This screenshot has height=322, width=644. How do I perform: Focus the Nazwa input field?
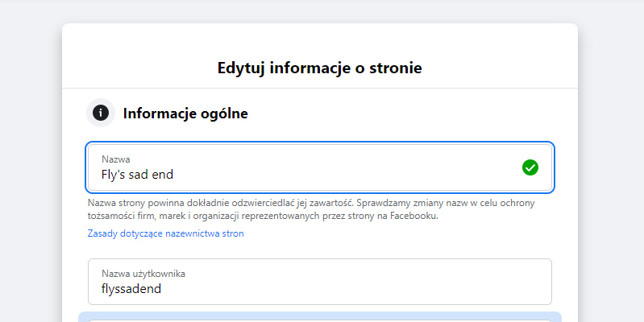pyautogui.click(x=320, y=167)
